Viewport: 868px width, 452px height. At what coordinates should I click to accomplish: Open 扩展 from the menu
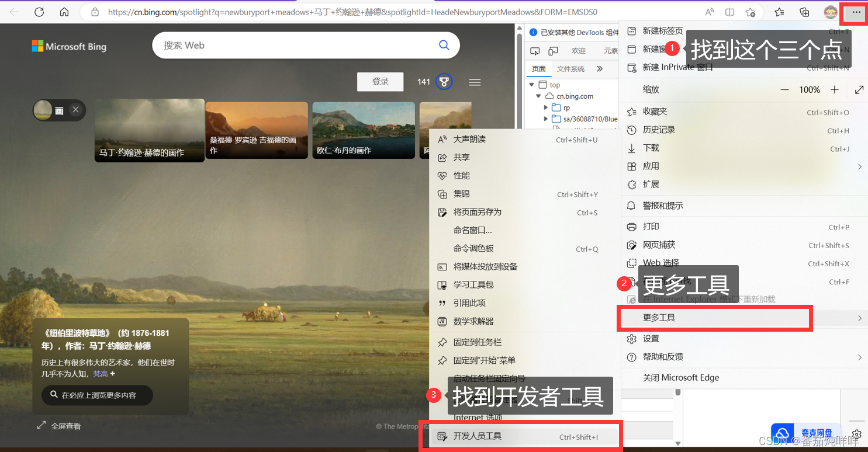[743, 185]
